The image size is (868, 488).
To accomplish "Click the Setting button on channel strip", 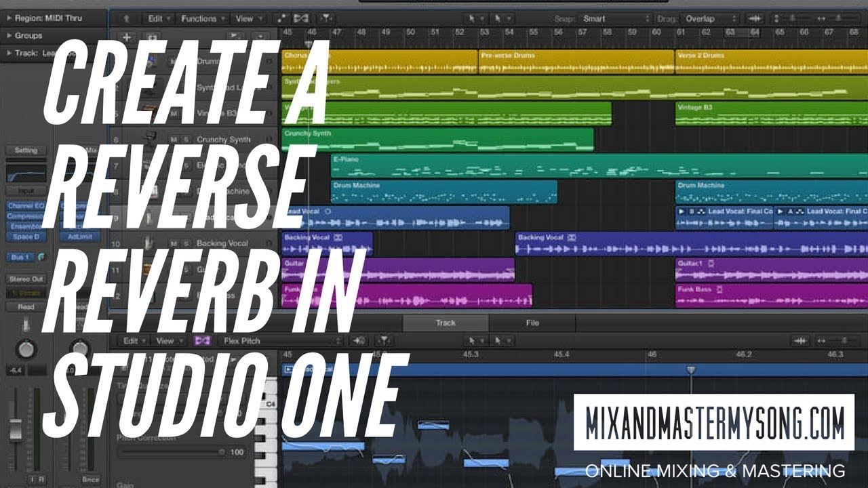I will coord(26,150).
